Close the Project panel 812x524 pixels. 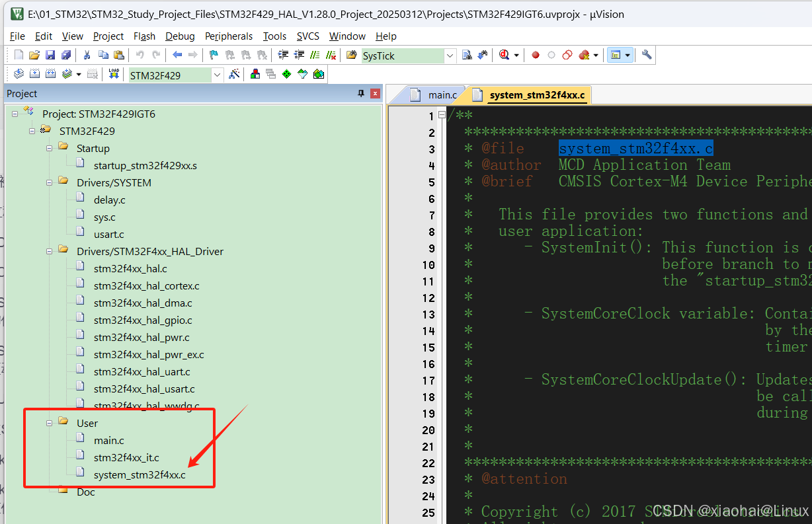point(375,94)
